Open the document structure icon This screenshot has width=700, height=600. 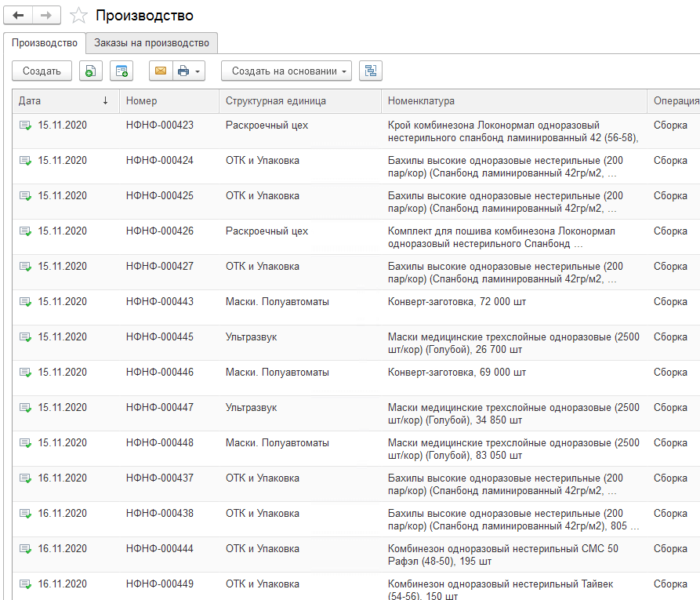click(370, 71)
